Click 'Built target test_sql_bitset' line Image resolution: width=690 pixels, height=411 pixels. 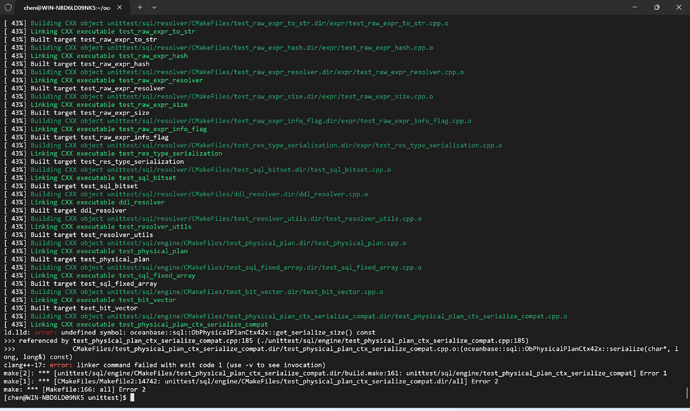(x=70, y=186)
